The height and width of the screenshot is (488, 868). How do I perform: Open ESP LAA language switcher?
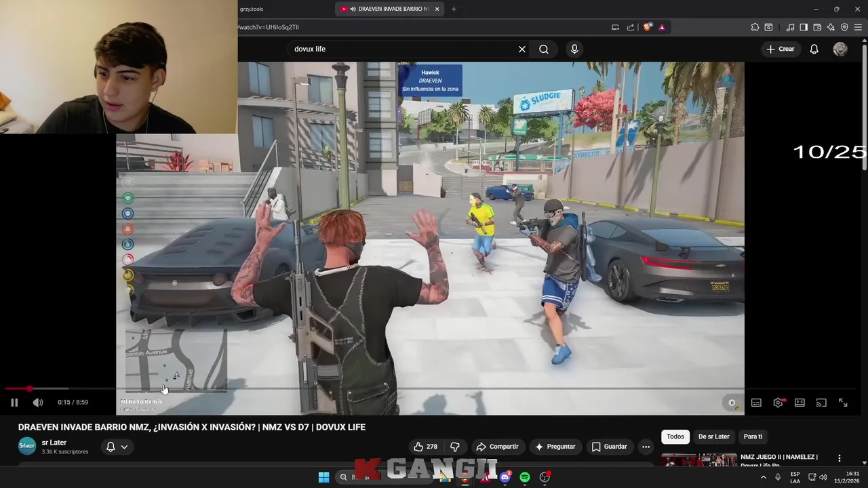tap(795, 477)
